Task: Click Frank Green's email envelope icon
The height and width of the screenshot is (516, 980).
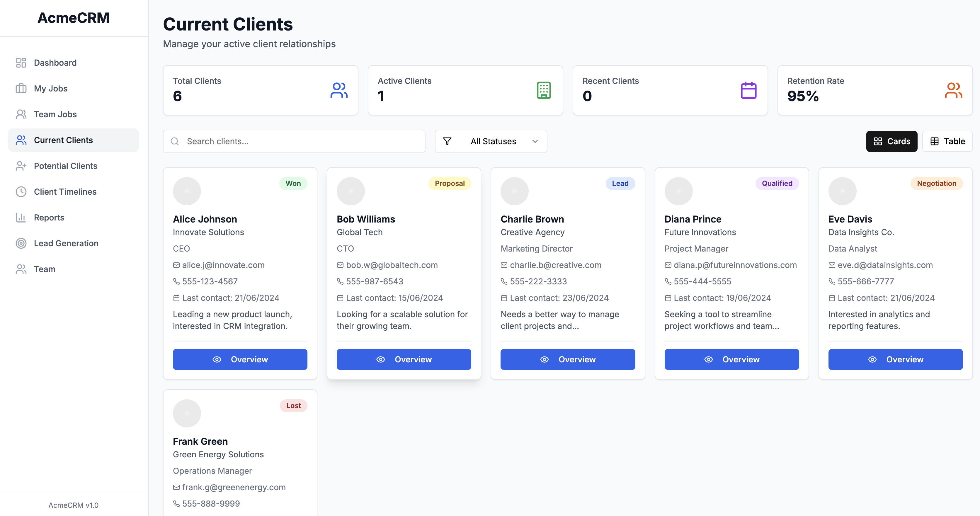Action: tap(176, 488)
